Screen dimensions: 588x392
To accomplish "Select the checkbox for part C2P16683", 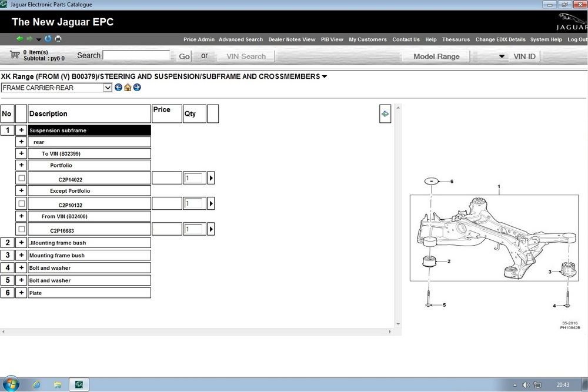I will coord(21,229).
